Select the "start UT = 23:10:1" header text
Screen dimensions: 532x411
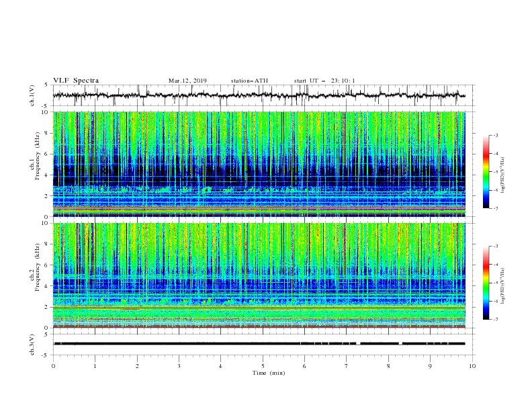pyautogui.click(x=324, y=81)
